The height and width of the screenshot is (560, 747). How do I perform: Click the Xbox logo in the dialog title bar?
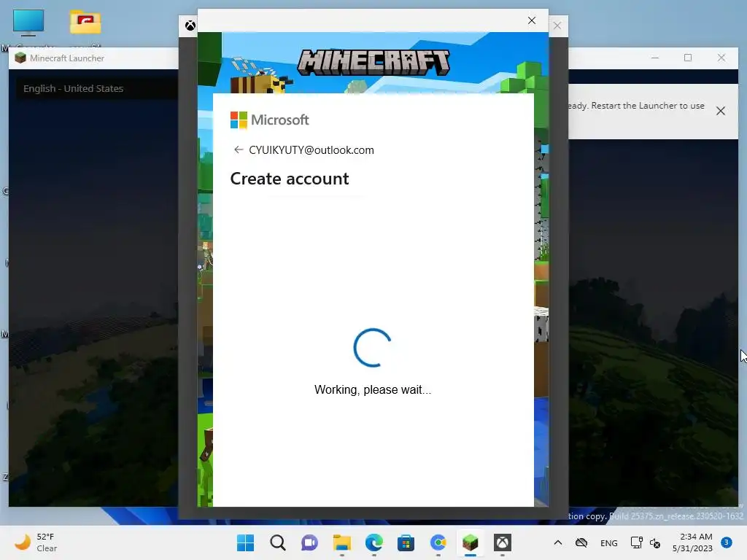click(x=190, y=26)
